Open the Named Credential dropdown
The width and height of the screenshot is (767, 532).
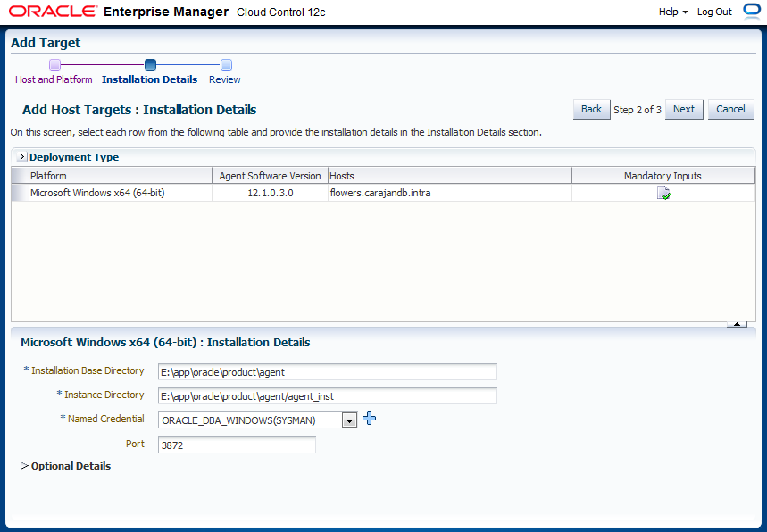pyautogui.click(x=349, y=420)
